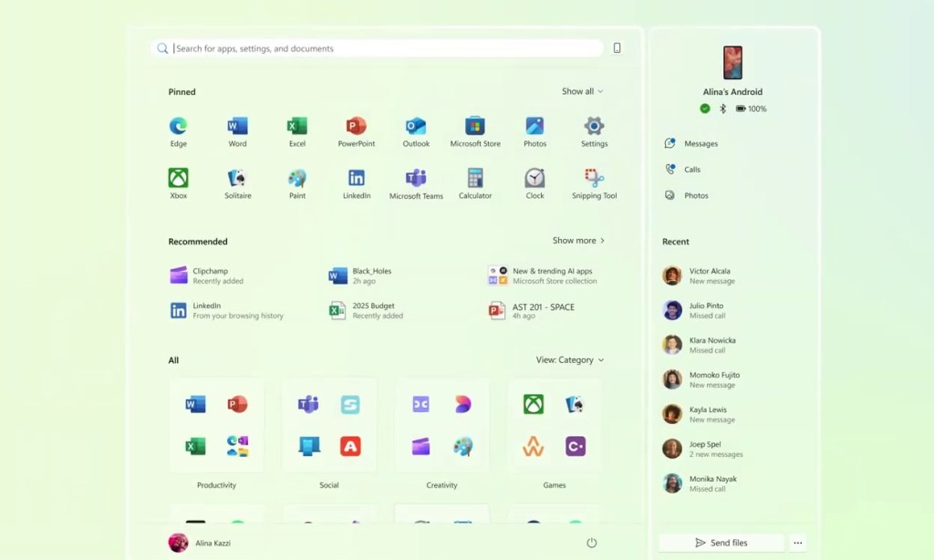Viewport: 934px width, 560px height.
Task: Open the Black_Holes Word document
Action: [x=360, y=275]
